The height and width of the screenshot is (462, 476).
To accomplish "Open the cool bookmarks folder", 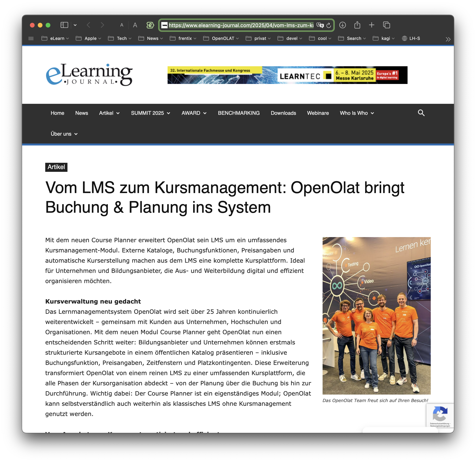I will tap(320, 38).
